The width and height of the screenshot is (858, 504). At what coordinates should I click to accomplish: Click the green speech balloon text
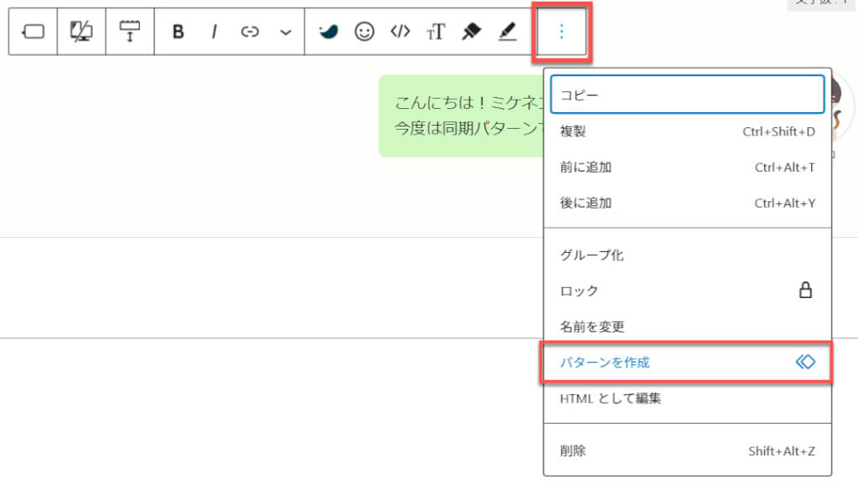(x=461, y=116)
